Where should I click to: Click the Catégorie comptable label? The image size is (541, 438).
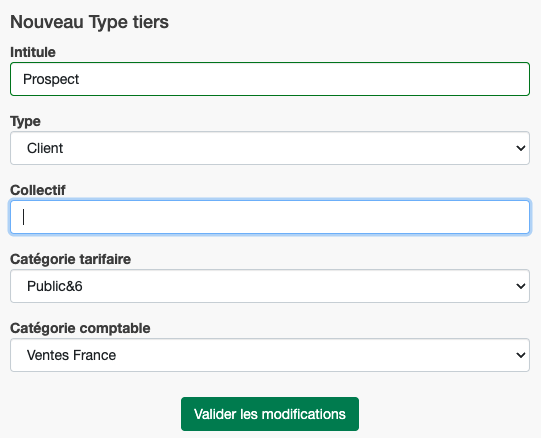coord(80,328)
